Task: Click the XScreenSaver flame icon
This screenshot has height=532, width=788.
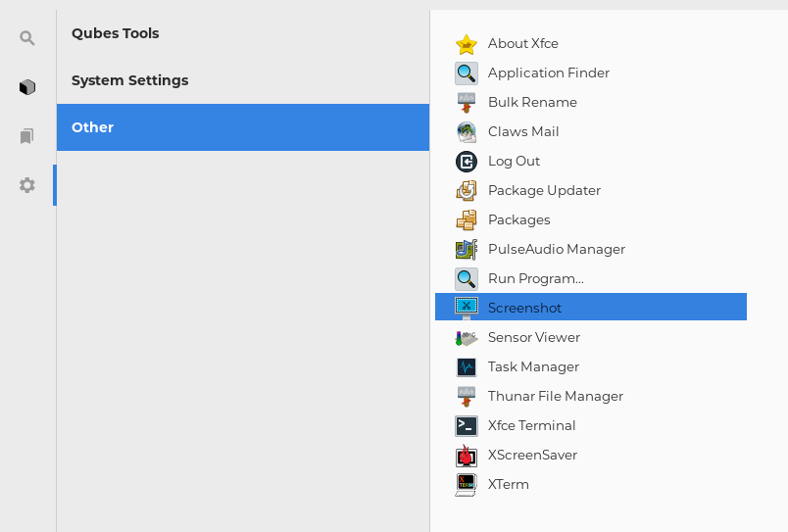Action: tap(467, 456)
